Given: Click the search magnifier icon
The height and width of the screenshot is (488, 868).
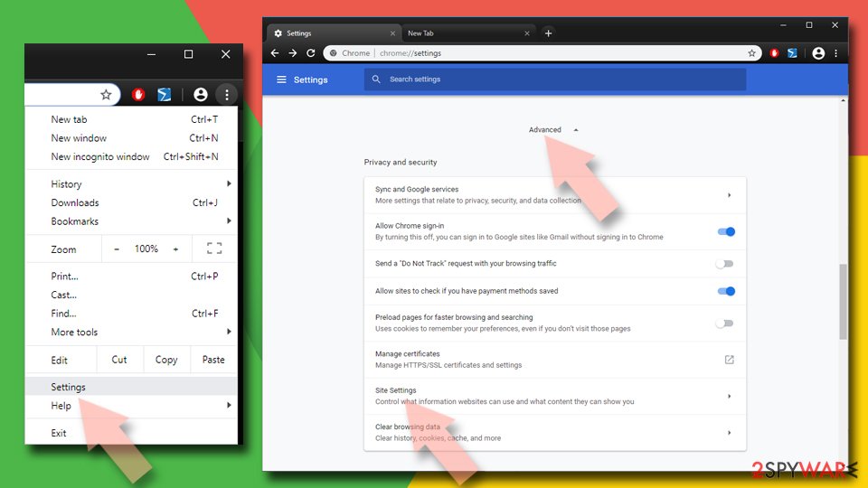Looking at the screenshot, I should click(x=376, y=80).
